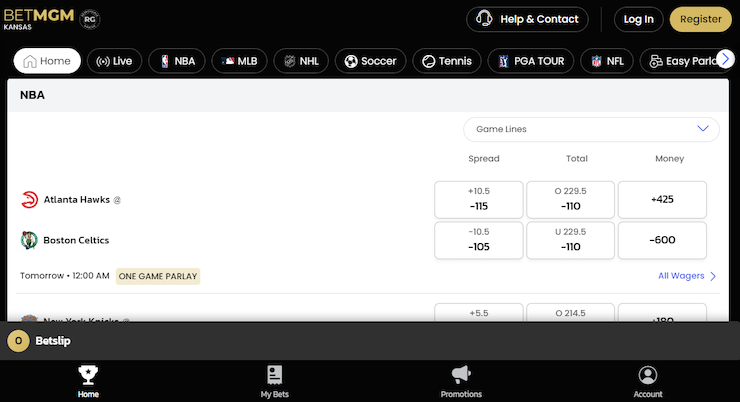
Task: Bet Hawks moneyline +425
Action: tap(662, 200)
